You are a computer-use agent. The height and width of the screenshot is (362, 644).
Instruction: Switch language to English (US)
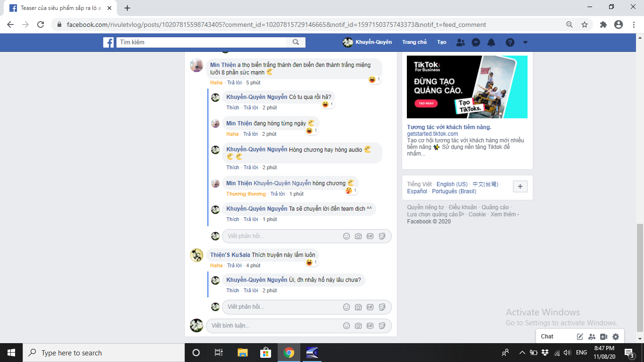click(x=452, y=184)
